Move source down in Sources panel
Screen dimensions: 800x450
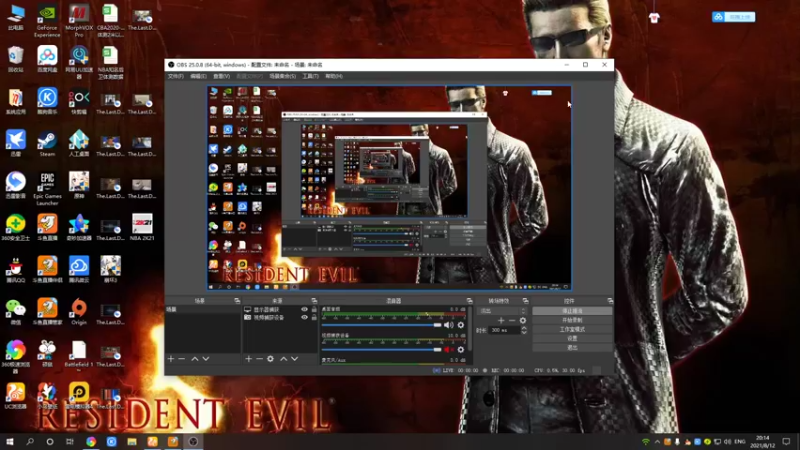tap(294, 359)
